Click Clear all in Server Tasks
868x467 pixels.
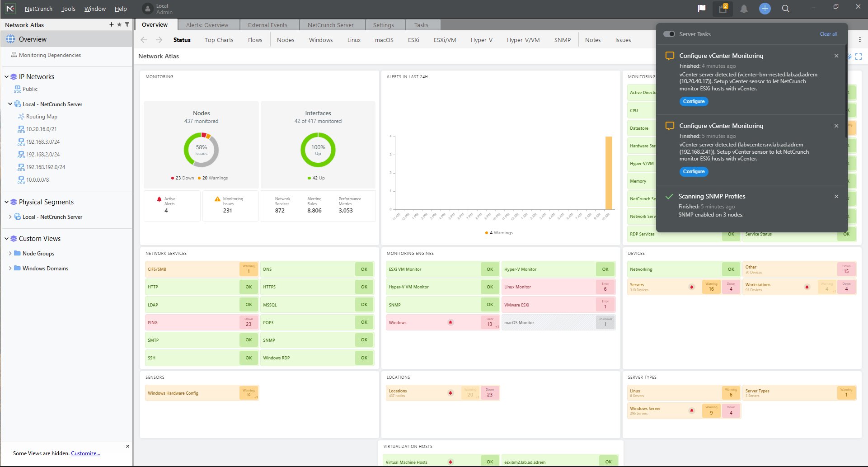pos(828,34)
